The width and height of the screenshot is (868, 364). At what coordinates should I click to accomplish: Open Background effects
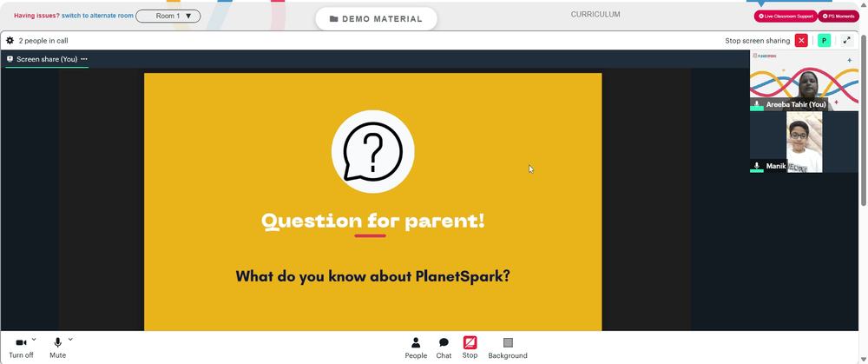pyautogui.click(x=508, y=348)
